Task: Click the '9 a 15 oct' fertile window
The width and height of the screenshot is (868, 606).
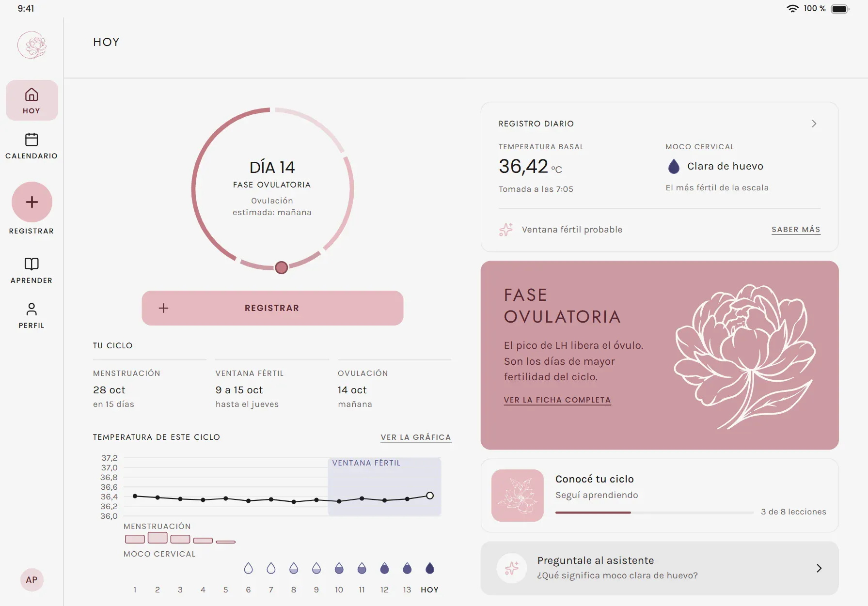Action: pos(239,390)
